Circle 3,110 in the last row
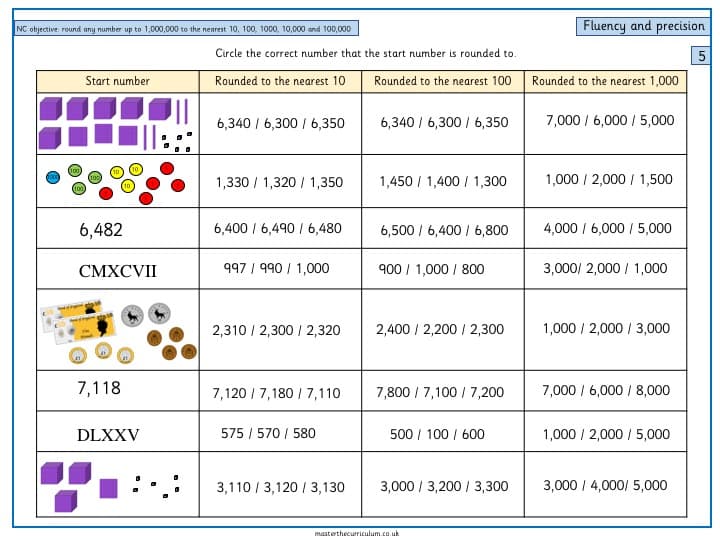720x540 pixels. (x=233, y=488)
